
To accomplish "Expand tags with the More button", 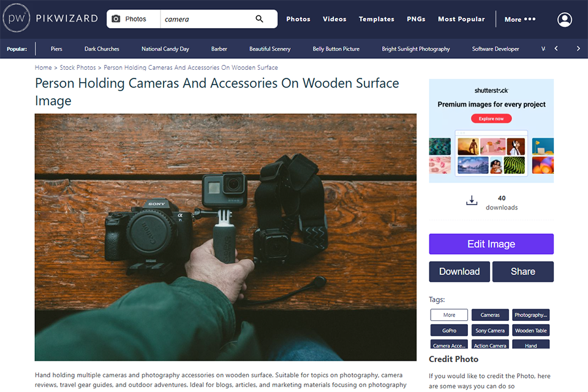I will [449, 315].
